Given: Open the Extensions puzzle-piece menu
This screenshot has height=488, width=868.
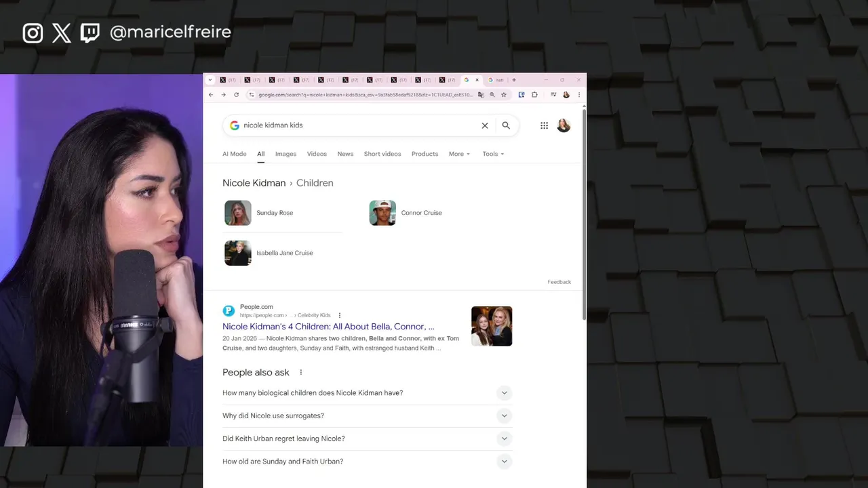Looking at the screenshot, I should [534, 95].
